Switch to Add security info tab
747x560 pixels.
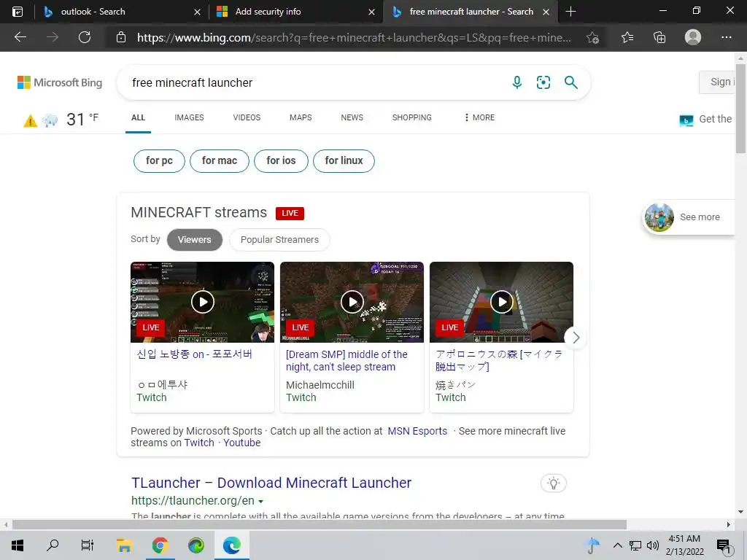point(268,12)
